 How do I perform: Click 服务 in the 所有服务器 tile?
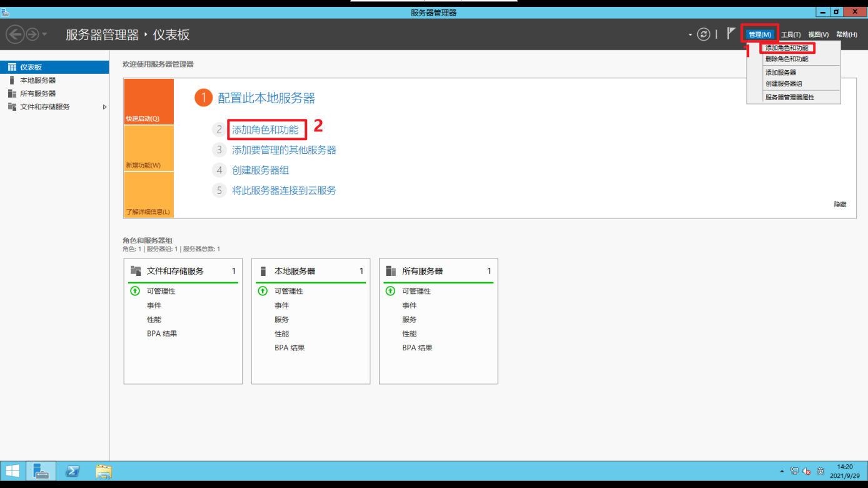click(409, 320)
